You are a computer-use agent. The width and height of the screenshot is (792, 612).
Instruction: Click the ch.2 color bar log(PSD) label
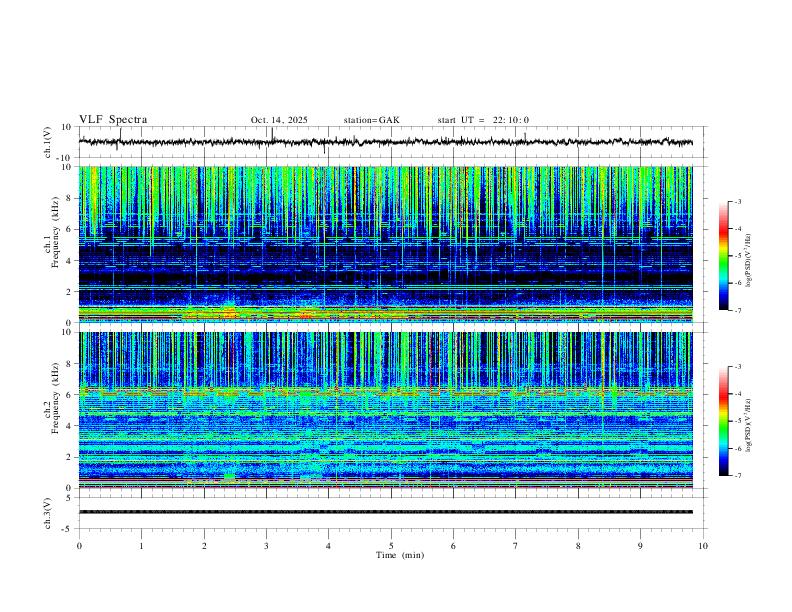(x=749, y=426)
